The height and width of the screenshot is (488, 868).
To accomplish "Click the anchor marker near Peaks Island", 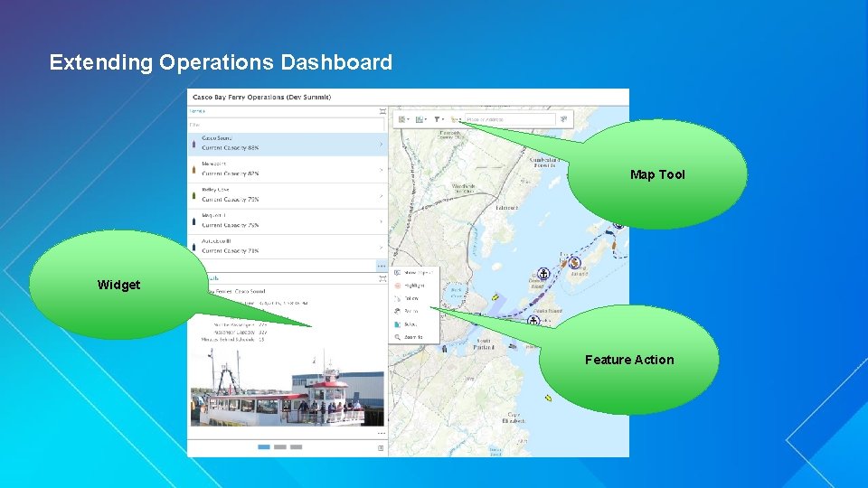I will pos(533,320).
